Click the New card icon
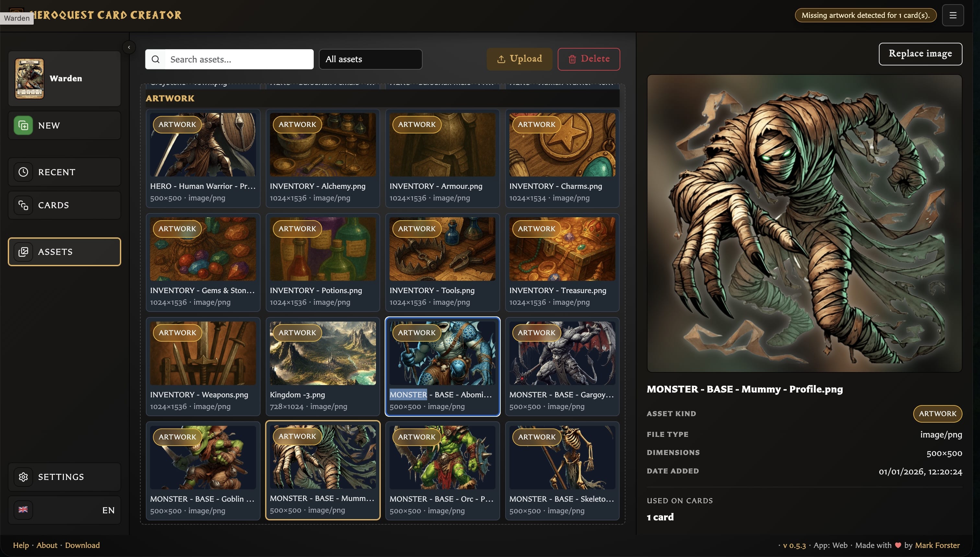This screenshot has height=557, width=980. click(x=23, y=125)
